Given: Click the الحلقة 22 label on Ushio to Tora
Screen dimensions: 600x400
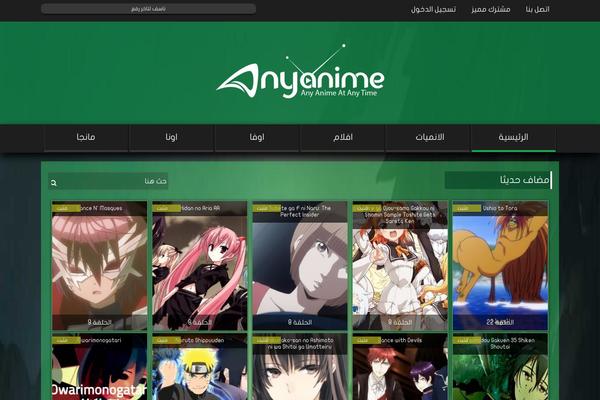Looking at the screenshot, I should [x=500, y=322].
